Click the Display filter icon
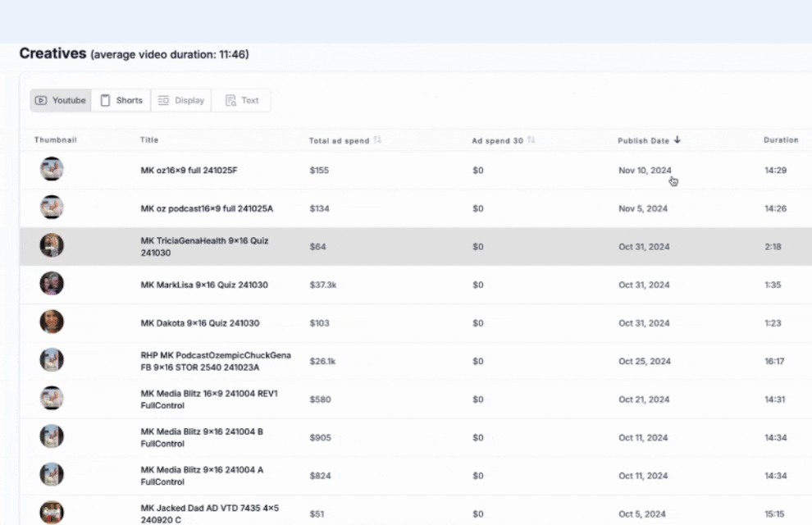The image size is (812, 525). 165,99
